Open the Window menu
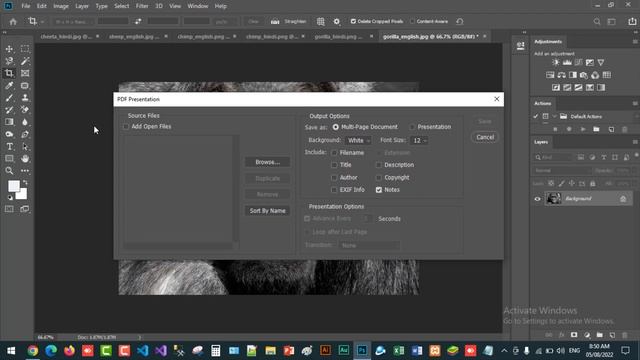The width and height of the screenshot is (640, 360). pos(198,6)
